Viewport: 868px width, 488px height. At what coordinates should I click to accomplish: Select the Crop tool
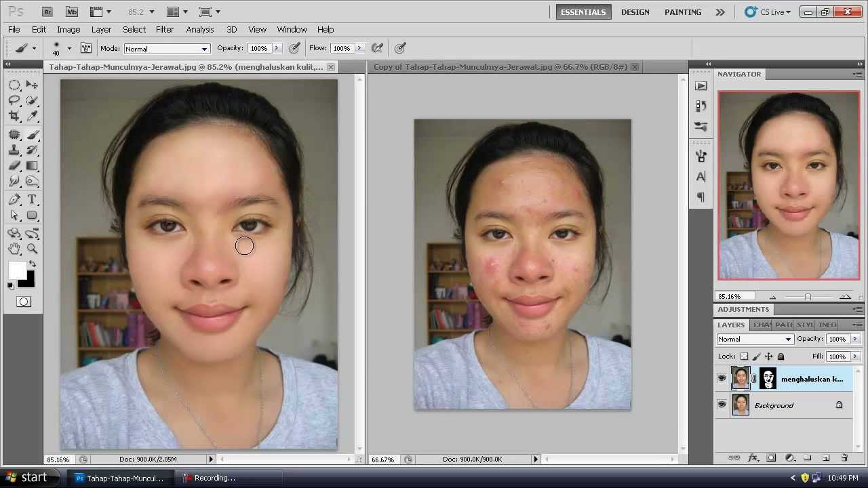click(14, 116)
